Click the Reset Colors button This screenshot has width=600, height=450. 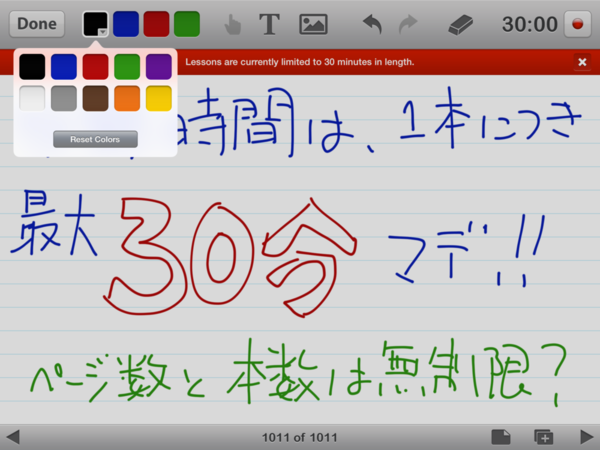pyautogui.click(x=95, y=139)
